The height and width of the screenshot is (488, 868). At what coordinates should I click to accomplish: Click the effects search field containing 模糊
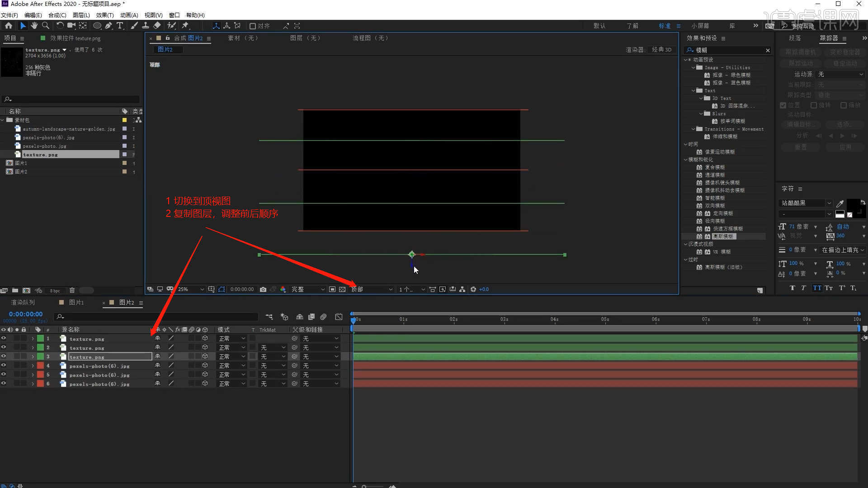(x=728, y=50)
